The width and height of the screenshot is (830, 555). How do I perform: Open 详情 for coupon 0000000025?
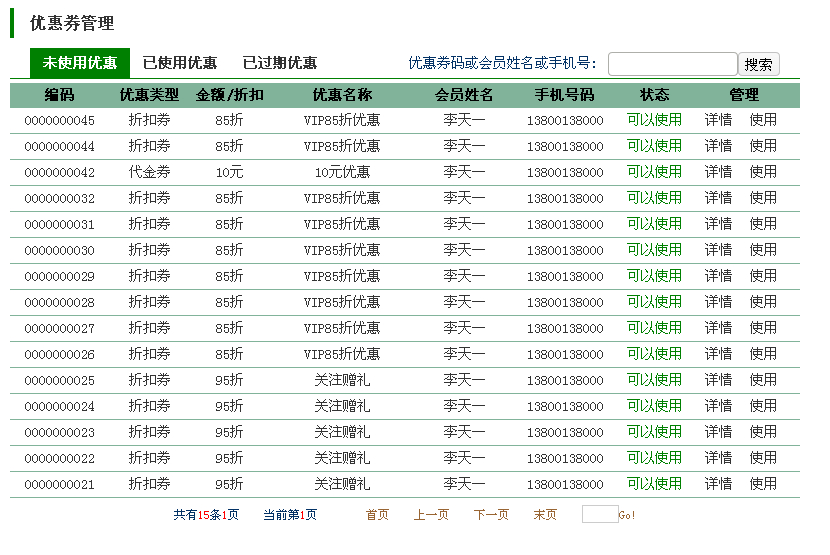718,380
